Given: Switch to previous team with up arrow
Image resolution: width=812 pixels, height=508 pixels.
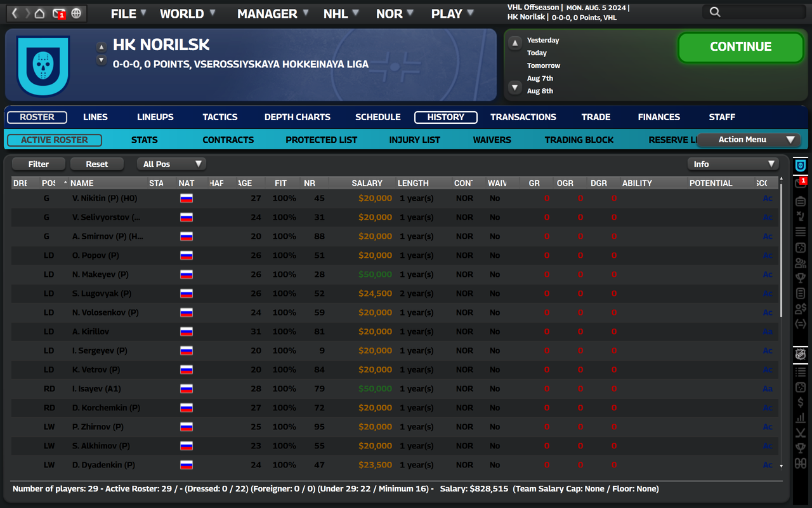Looking at the screenshot, I should 101,47.
